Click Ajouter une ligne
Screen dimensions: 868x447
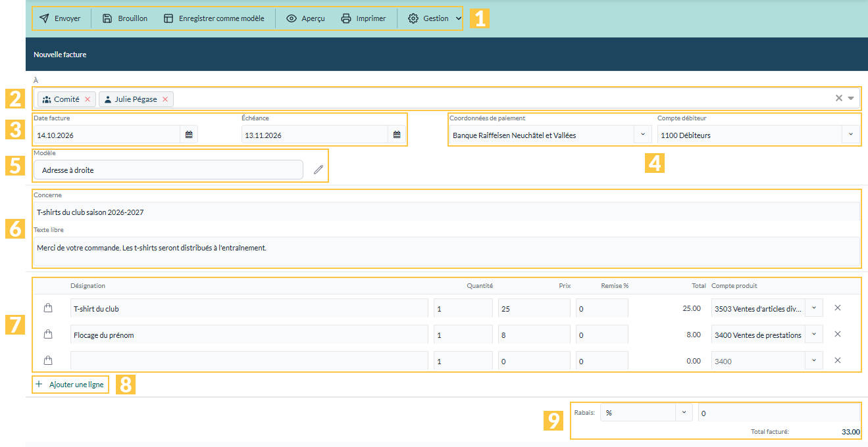(70, 385)
